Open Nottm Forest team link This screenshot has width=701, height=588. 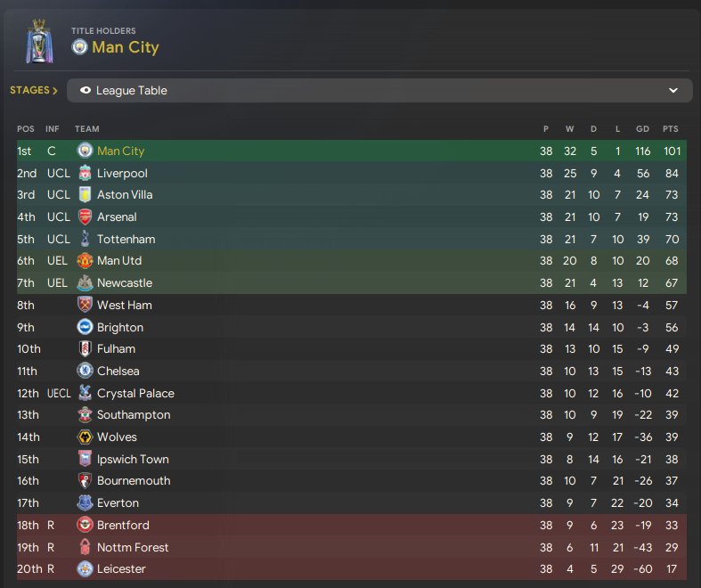click(x=133, y=547)
